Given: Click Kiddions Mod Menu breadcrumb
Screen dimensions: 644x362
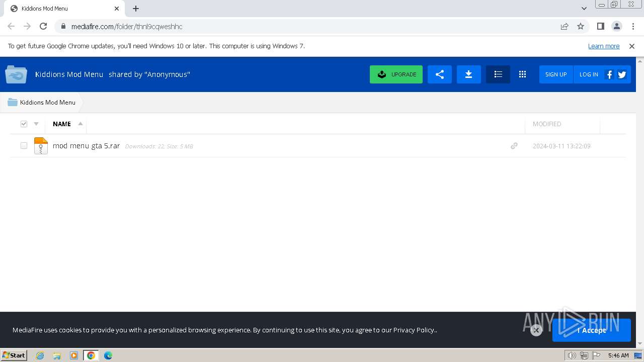Looking at the screenshot, I should [x=48, y=102].
